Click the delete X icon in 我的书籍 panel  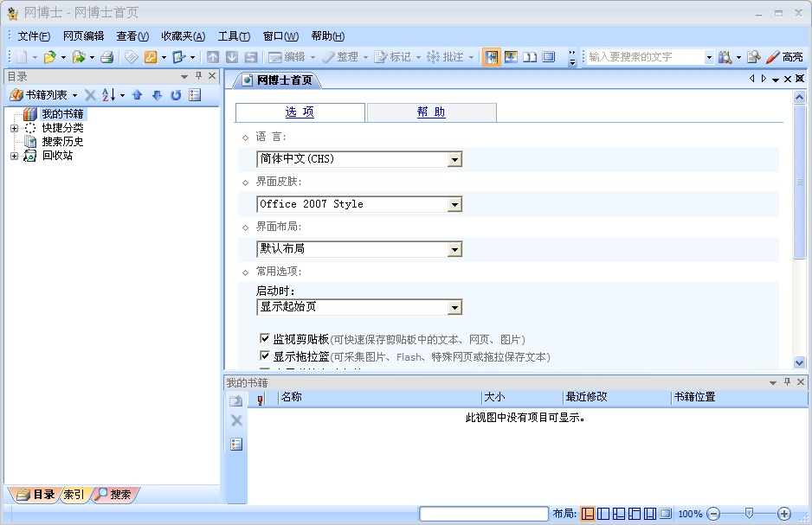(x=236, y=420)
